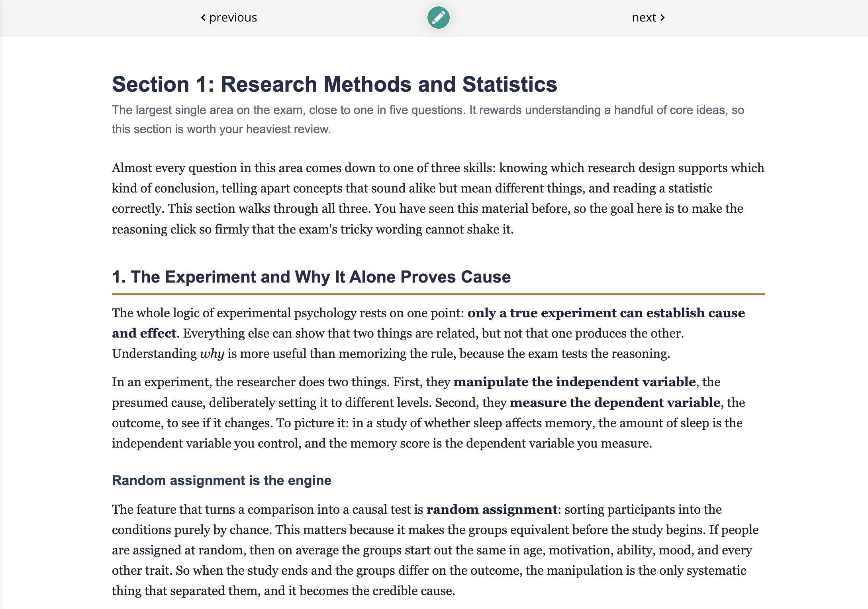868x609 pixels.
Task: Click the Section 1 Research Methods heading
Action: pyautogui.click(x=335, y=84)
